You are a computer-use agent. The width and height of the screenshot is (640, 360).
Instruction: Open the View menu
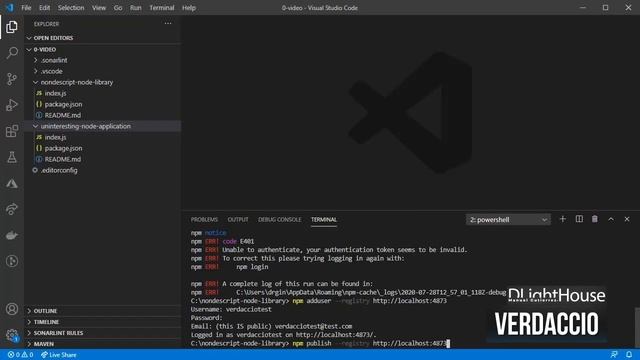[99, 8]
